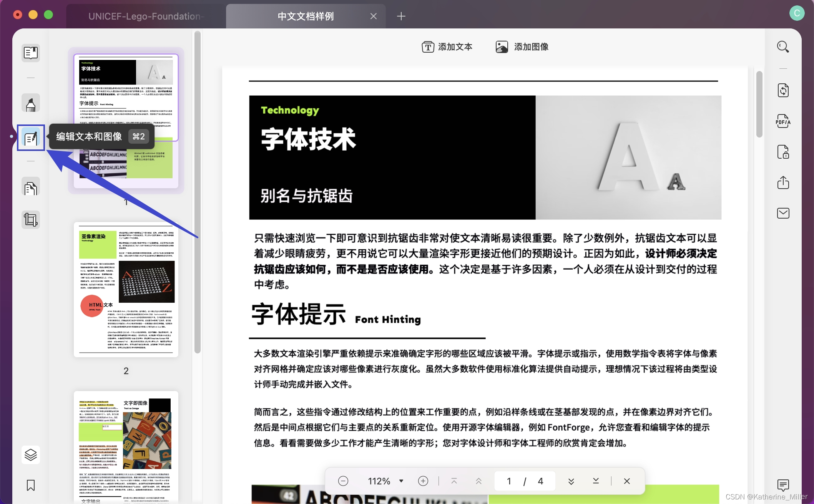Image resolution: width=814 pixels, height=504 pixels.
Task: Open the bookmark panel icon
Action: [31, 485]
